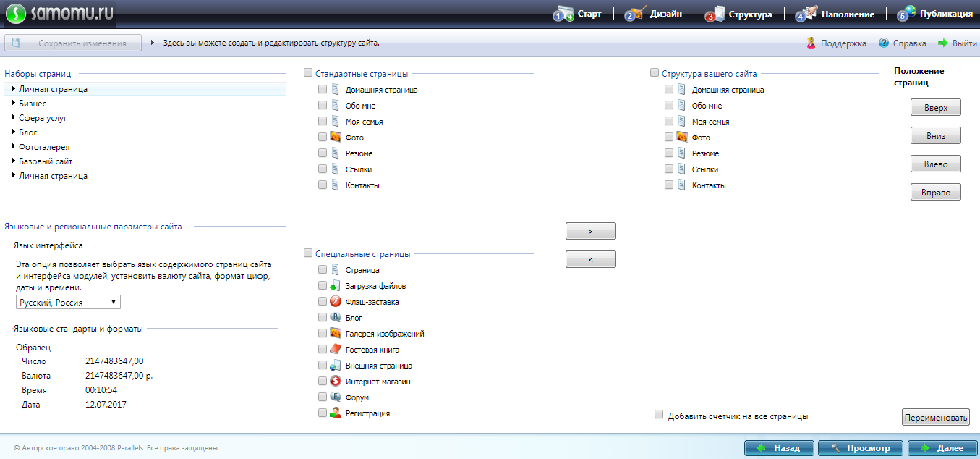980x459 pixels.
Task: Click the Вниз position button
Action: [x=935, y=135]
